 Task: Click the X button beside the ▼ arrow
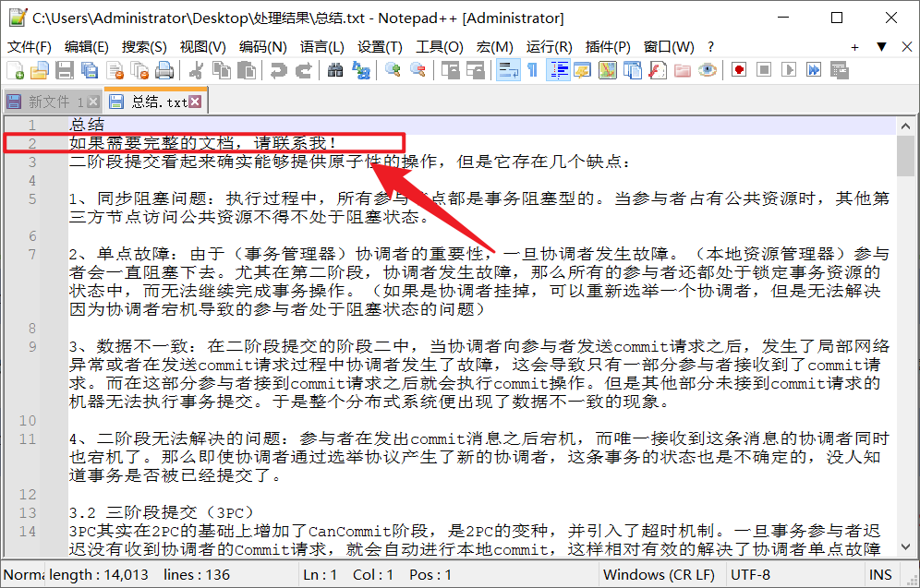pyautogui.click(x=906, y=47)
